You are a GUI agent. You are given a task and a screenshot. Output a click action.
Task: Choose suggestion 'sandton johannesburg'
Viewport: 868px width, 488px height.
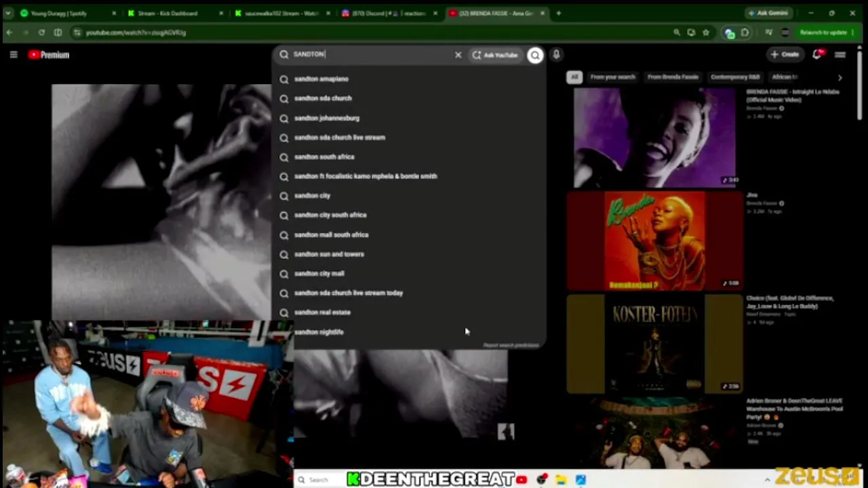tap(410, 118)
